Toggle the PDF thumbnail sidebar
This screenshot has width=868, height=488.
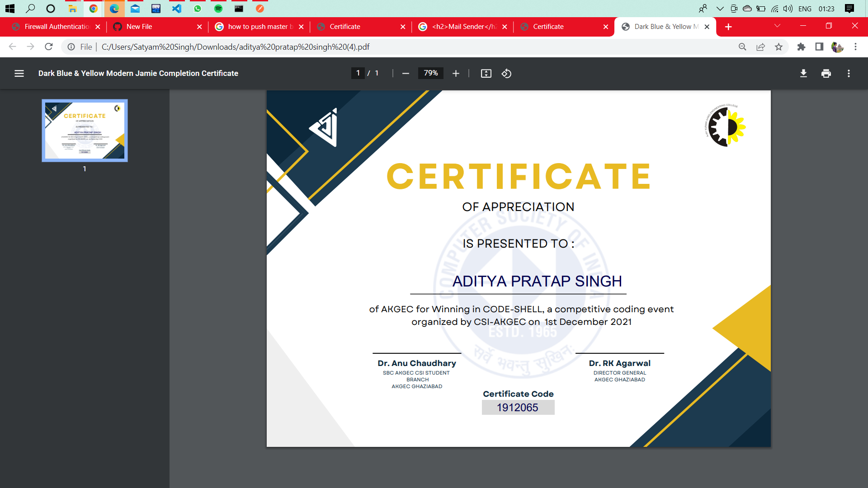[x=19, y=73]
